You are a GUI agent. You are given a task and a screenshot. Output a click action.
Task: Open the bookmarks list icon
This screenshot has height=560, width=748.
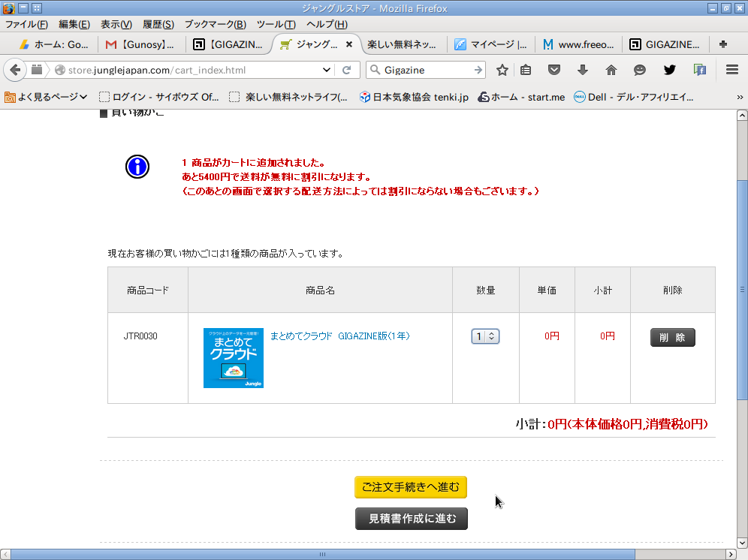click(x=526, y=70)
